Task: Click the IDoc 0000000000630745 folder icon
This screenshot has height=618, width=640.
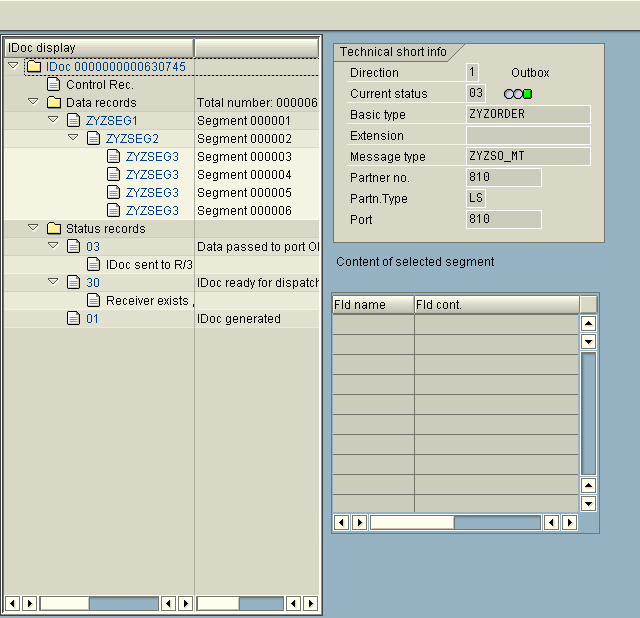Action: (x=33, y=67)
